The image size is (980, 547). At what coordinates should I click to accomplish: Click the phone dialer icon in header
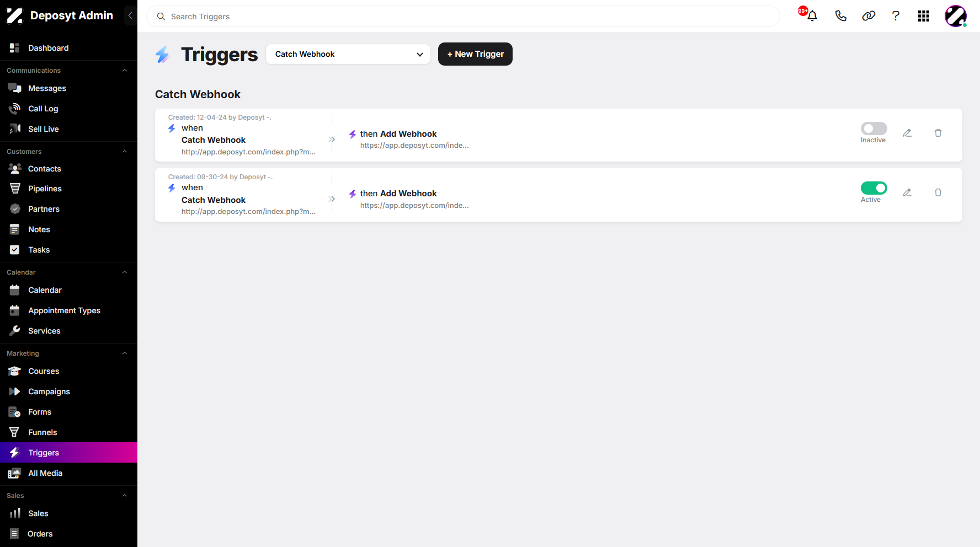840,16
